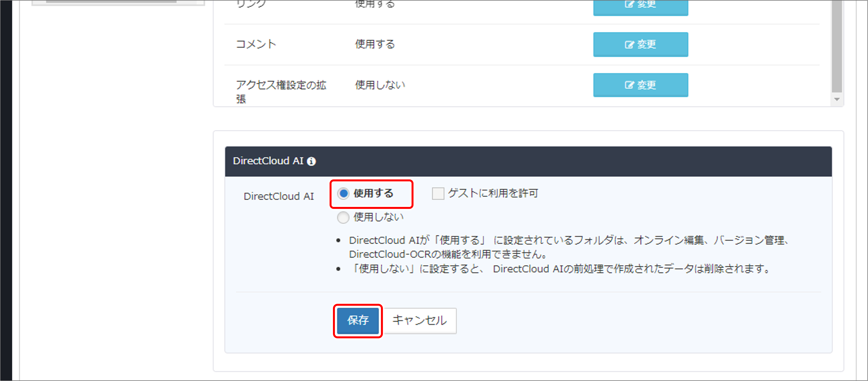
Task: Select the 使用しない radio button
Action: [x=343, y=218]
